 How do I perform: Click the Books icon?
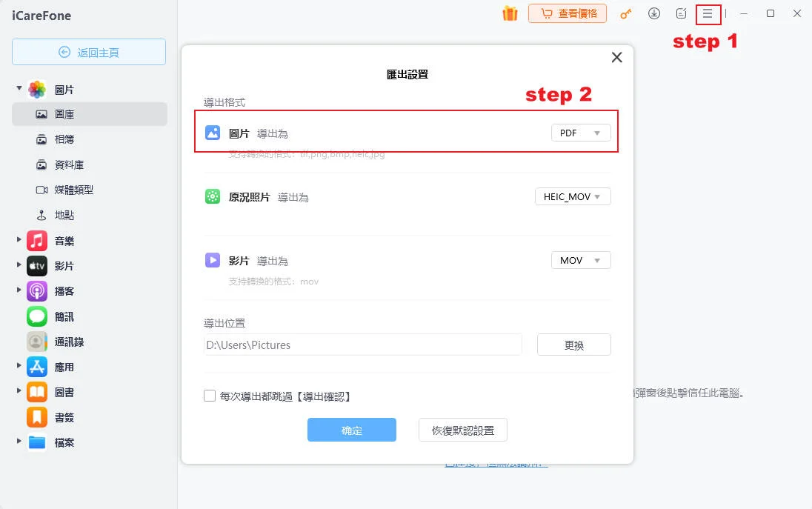(x=37, y=392)
